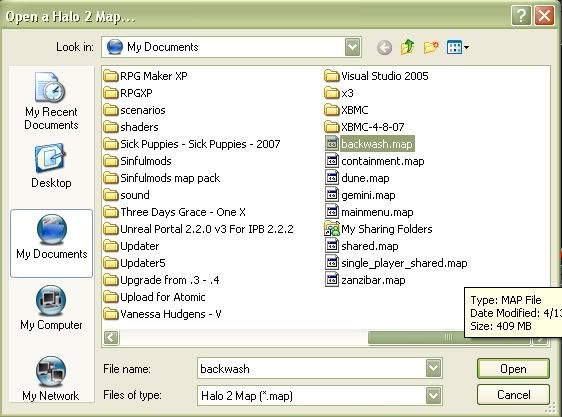The height and width of the screenshot is (417, 562).
Task: Open My Recent Documents in places bar
Action: 51,101
